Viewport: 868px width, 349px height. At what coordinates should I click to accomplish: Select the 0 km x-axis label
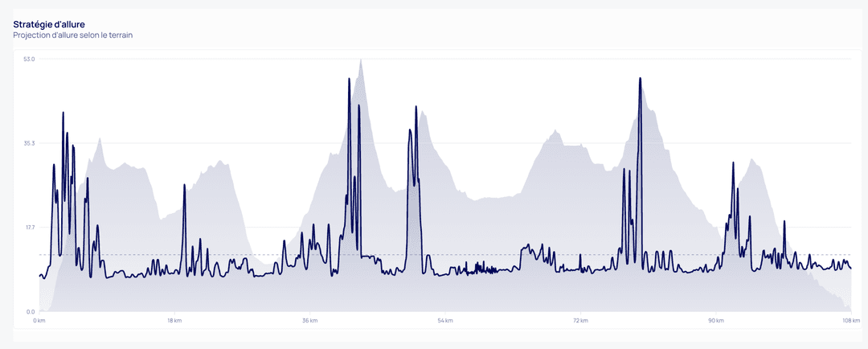pyautogui.click(x=39, y=321)
